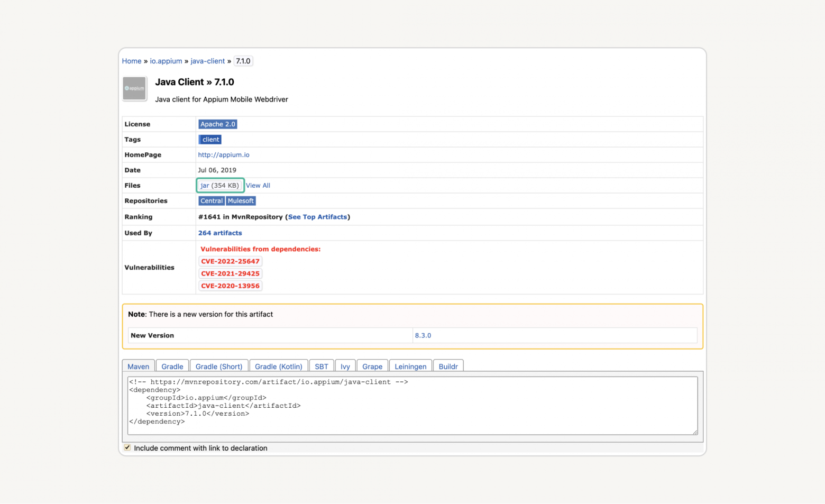Click the Vulnerabilities row label
Image resolution: width=825 pixels, height=504 pixels.
pyautogui.click(x=150, y=268)
